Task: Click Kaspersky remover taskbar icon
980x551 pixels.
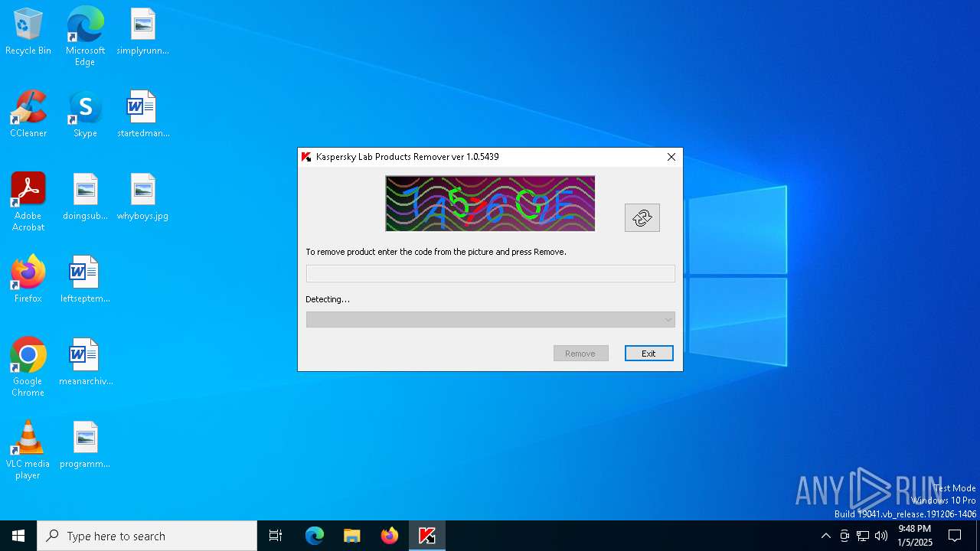Action: click(x=427, y=536)
